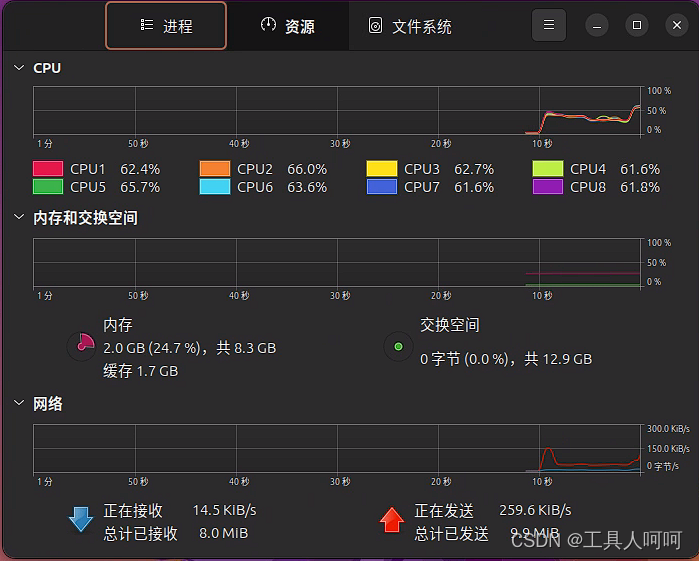Change the CPU7 blue color swatch
Viewport: 699px width, 561px height.
(382, 186)
